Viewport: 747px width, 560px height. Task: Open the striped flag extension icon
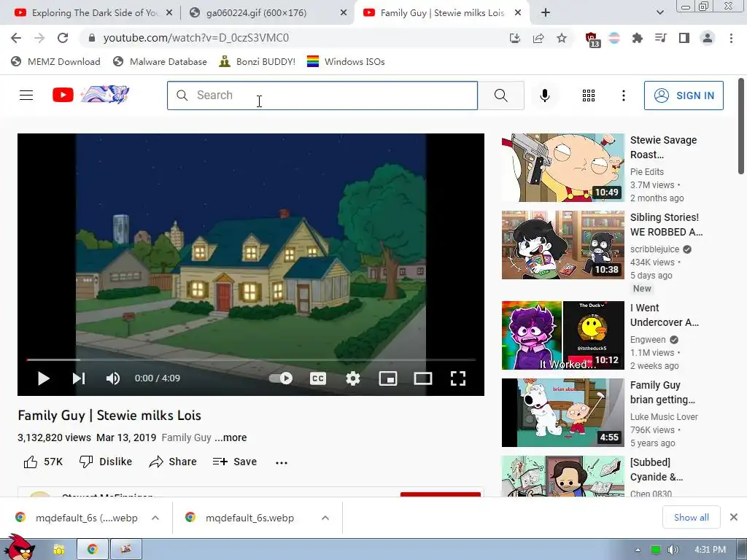[x=614, y=38]
